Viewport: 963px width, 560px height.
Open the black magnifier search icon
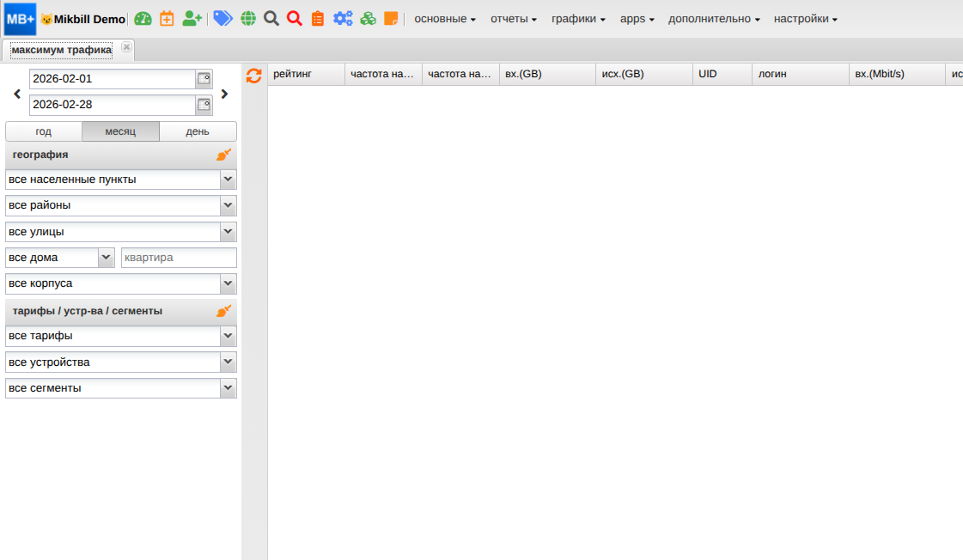pyautogui.click(x=271, y=17)
